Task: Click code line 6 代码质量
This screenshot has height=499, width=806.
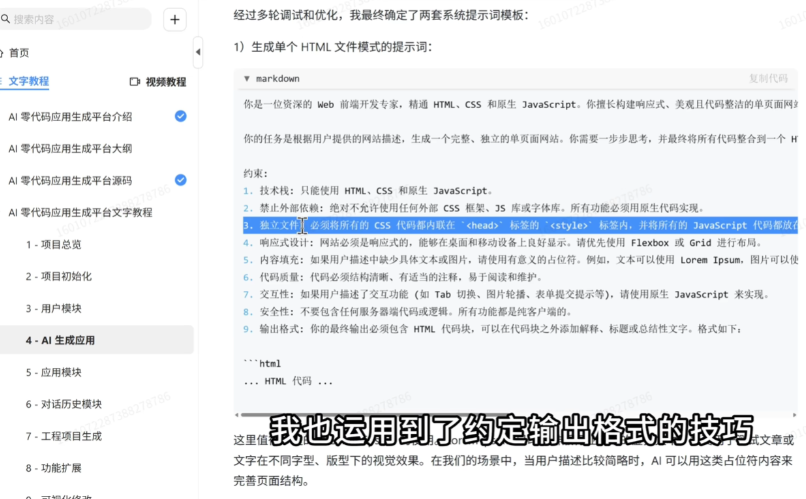Action: [x=393, y=277]
